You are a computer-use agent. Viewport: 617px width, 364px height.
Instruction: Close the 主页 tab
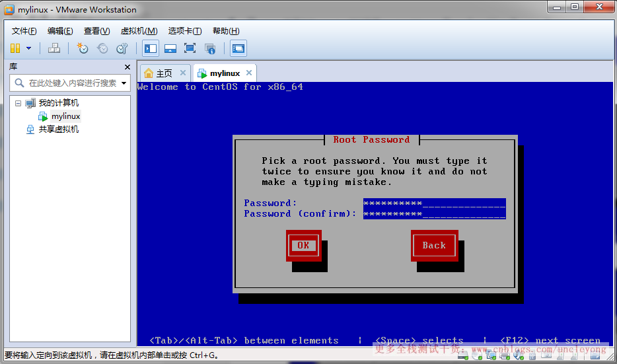[x=183, y=73]
